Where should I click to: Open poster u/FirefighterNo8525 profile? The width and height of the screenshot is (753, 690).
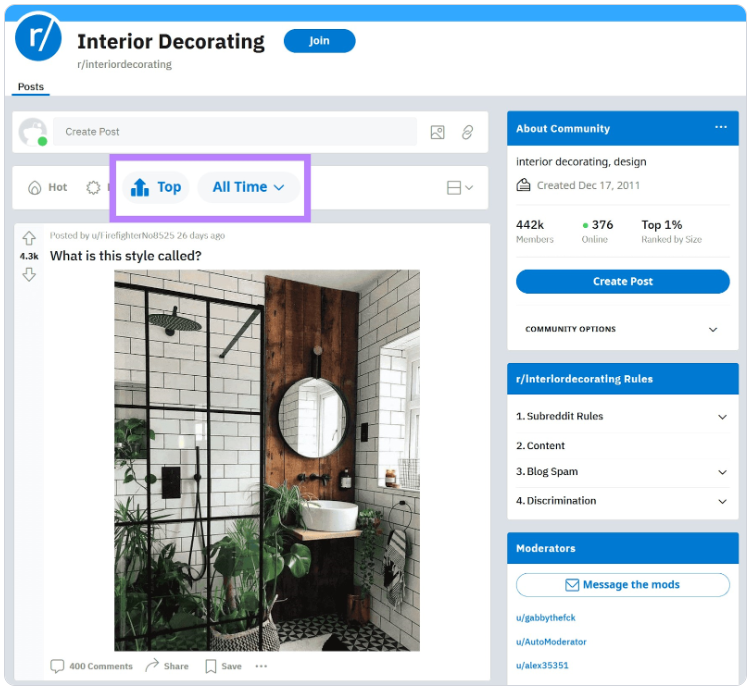coord(133,236)
